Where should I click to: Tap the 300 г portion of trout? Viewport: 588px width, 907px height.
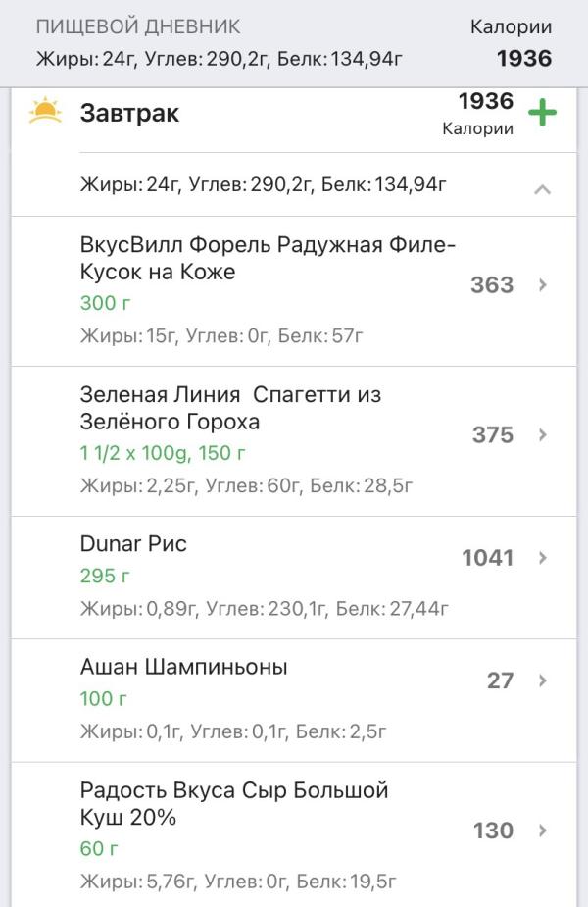tap(105, 303)
